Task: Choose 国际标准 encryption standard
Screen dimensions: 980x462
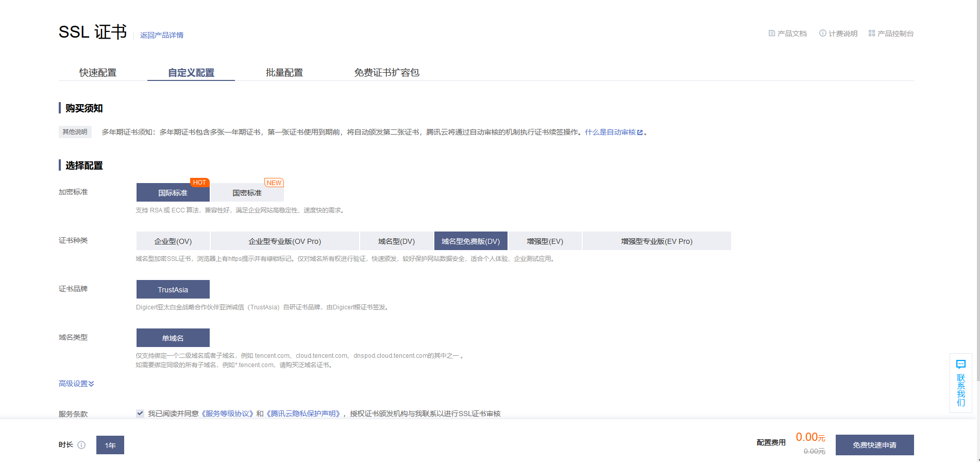Action: click(173, 192)
